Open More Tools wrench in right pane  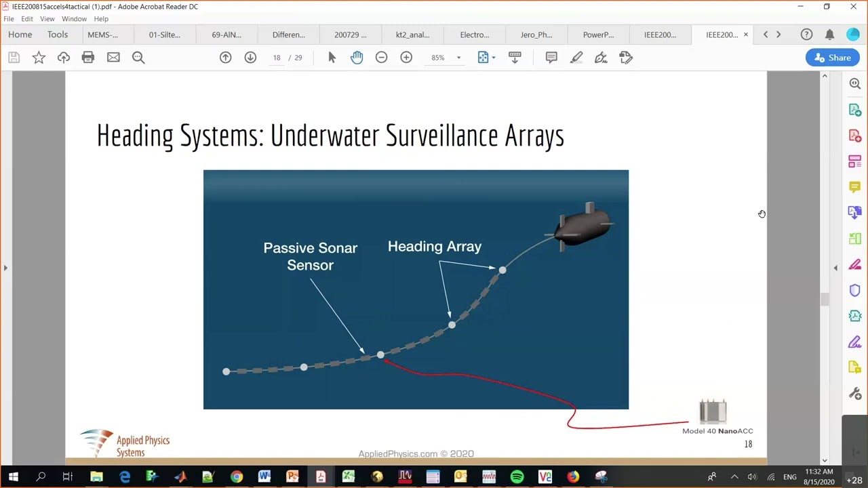coord(855,394)
